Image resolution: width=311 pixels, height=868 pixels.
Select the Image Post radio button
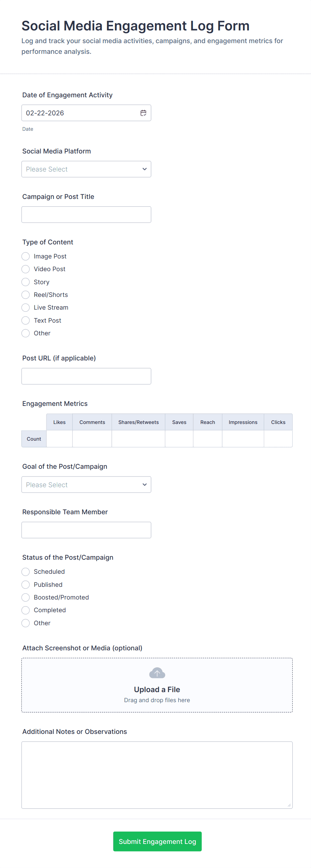(26, 256)
